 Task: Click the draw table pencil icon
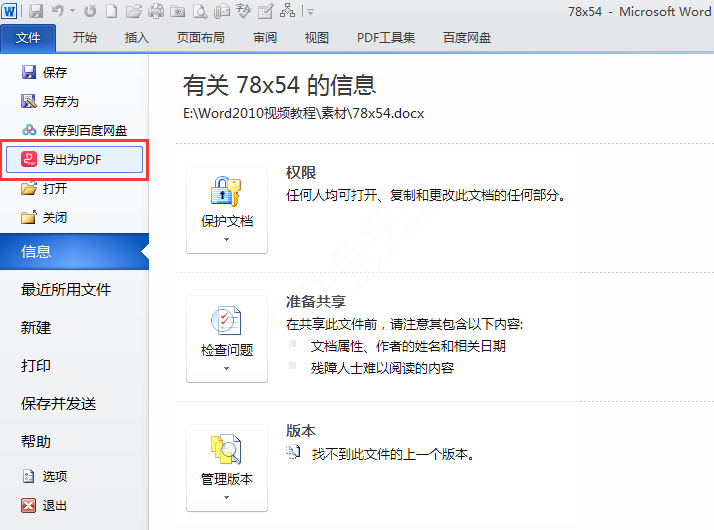[x=265, y=11]
